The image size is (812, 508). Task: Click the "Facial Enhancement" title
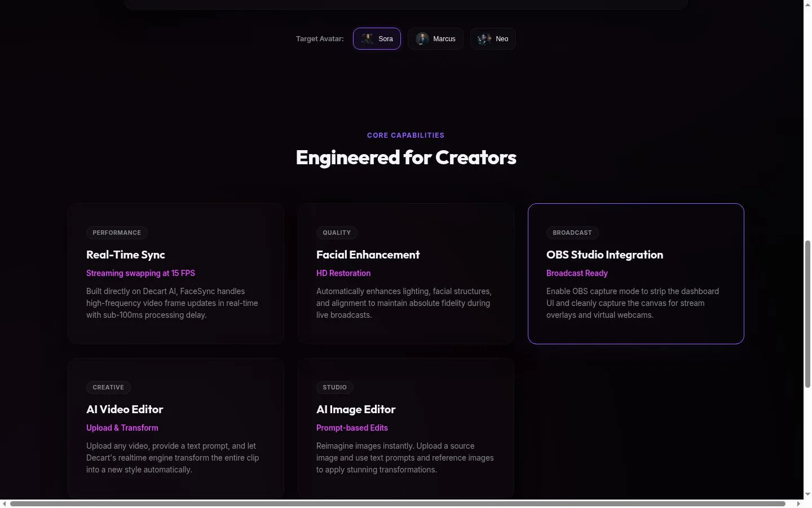[368, 255]
